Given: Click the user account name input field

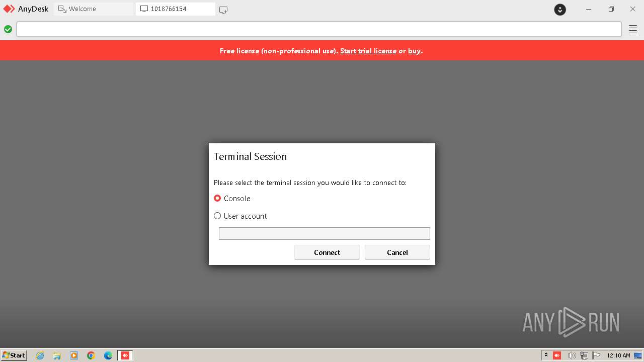Looking at the screenshot, I should (x=325, y=233).
